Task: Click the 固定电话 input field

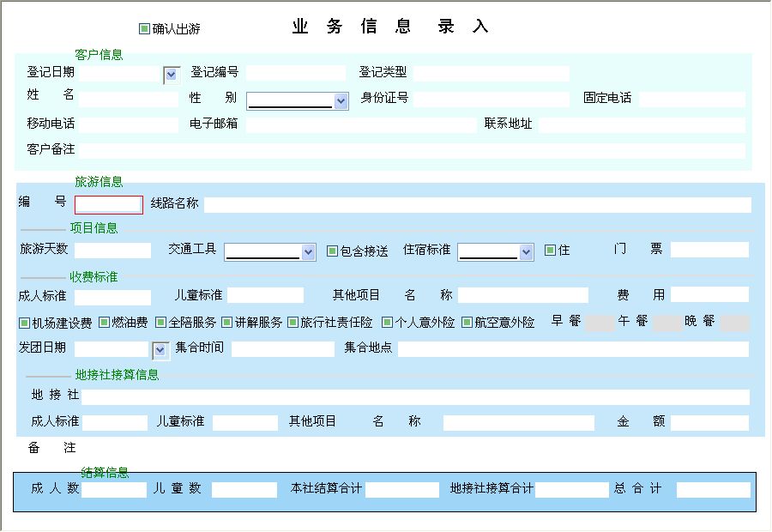Action: point(692,99)
